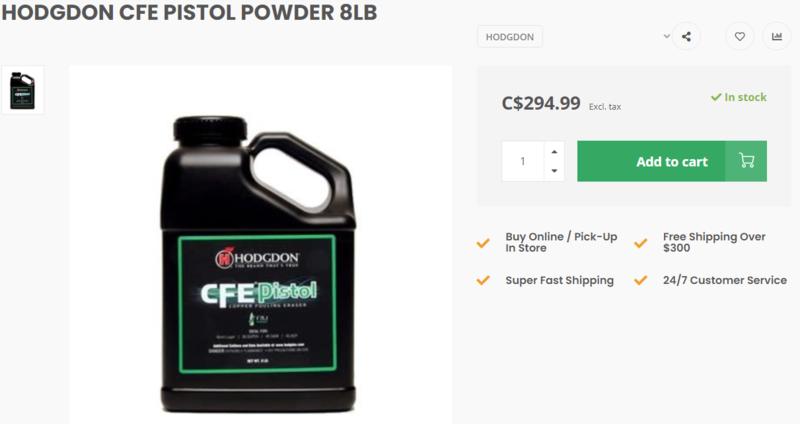Click the quantity input field

[x=523, y=161]
